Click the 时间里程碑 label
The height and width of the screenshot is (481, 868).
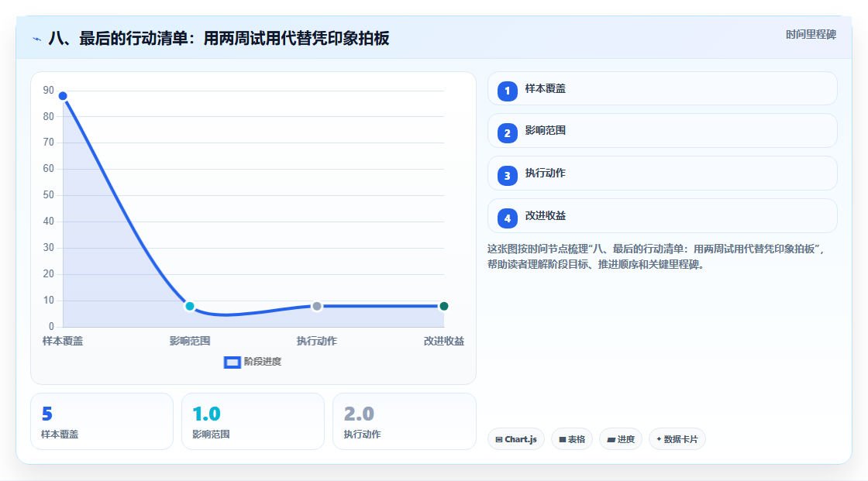(x=811, y=34)
